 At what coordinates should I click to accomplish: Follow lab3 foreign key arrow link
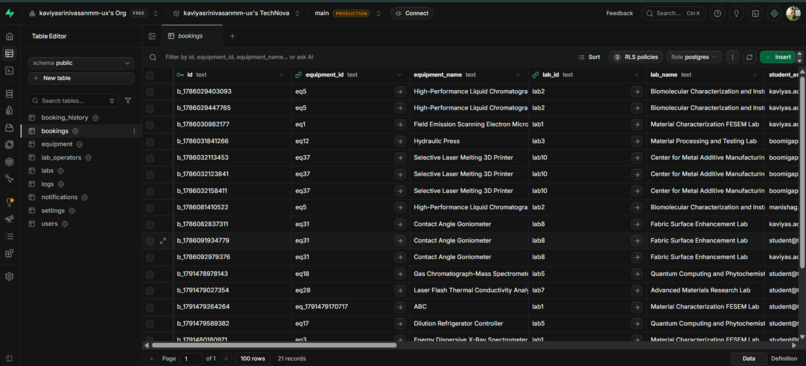[x=637, y=141]
